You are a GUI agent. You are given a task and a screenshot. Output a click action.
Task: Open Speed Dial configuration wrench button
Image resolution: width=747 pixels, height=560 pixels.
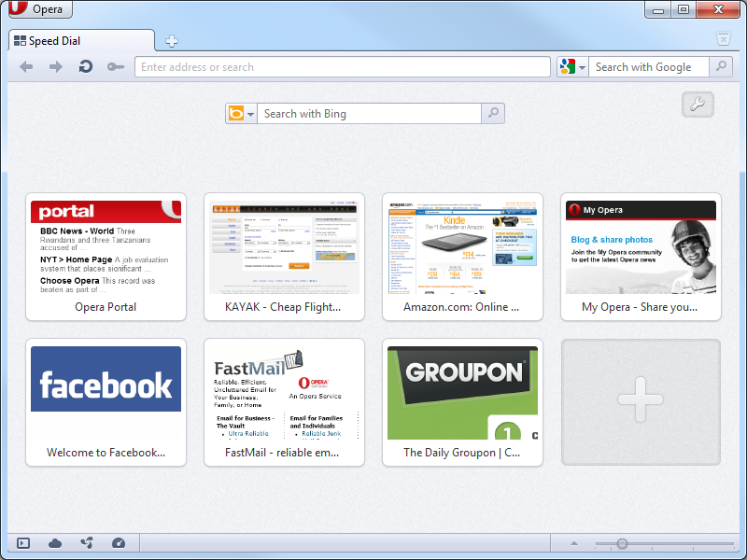coord(698,105)
